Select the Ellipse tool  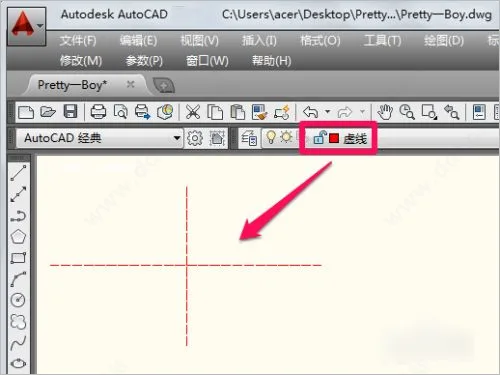click(x=18, y=363)
